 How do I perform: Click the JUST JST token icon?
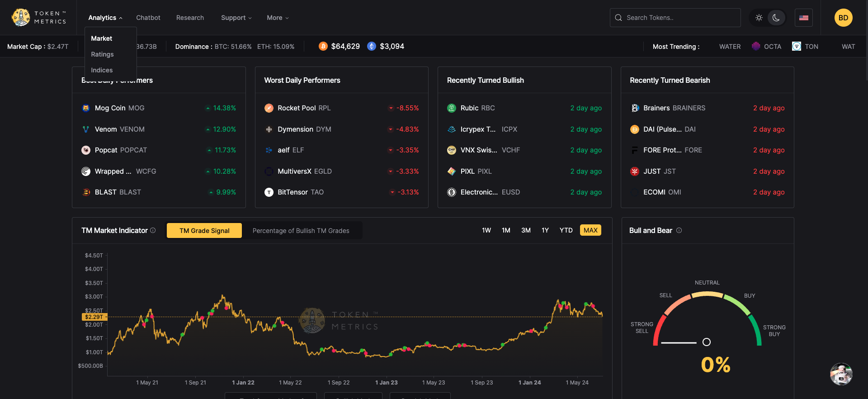(635, 171)
